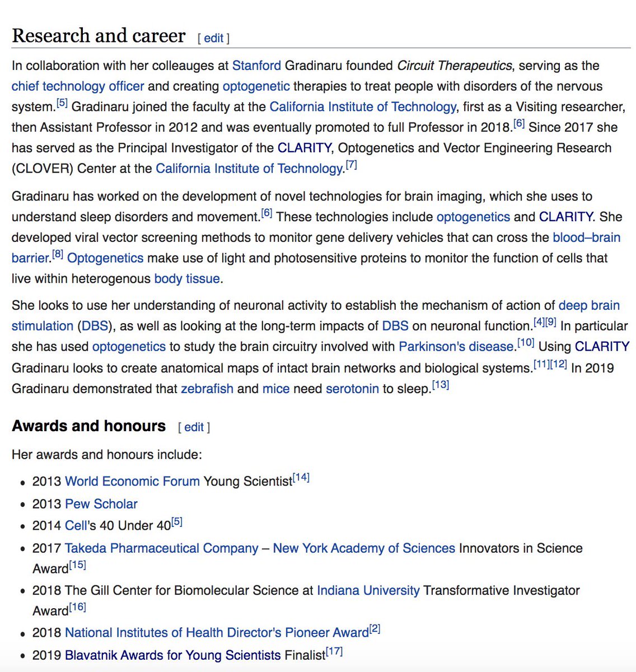Open Blavatnik Awards for Young Scientists link
Screen dimensions: 636x672
[173, 655]
